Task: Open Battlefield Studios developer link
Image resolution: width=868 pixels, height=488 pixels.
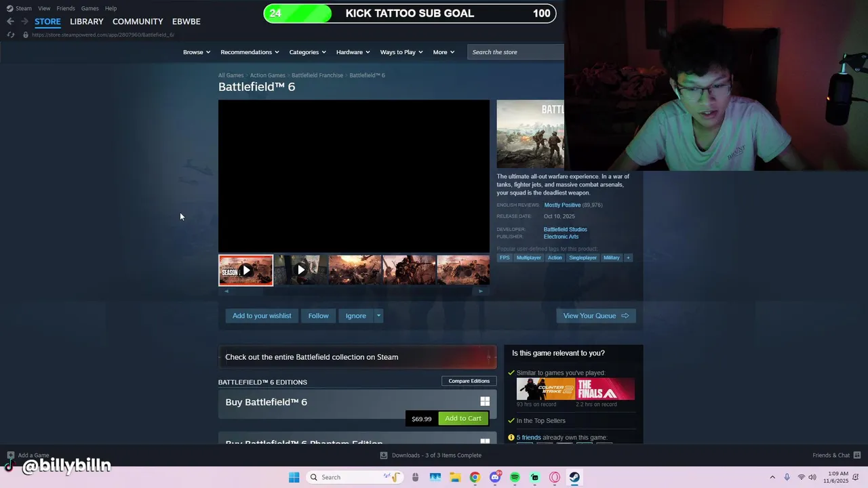Action: pyautogui.click(x=566, y=229)
